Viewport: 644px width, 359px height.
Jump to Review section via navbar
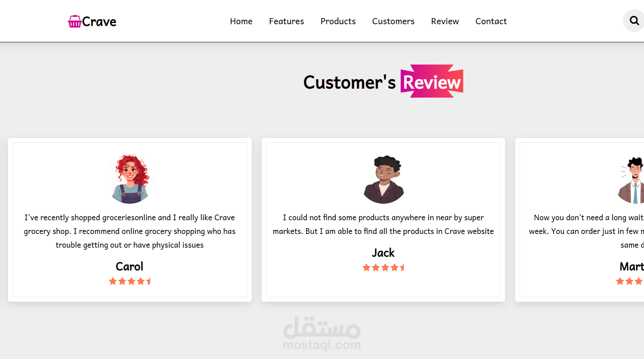point(445,21)
